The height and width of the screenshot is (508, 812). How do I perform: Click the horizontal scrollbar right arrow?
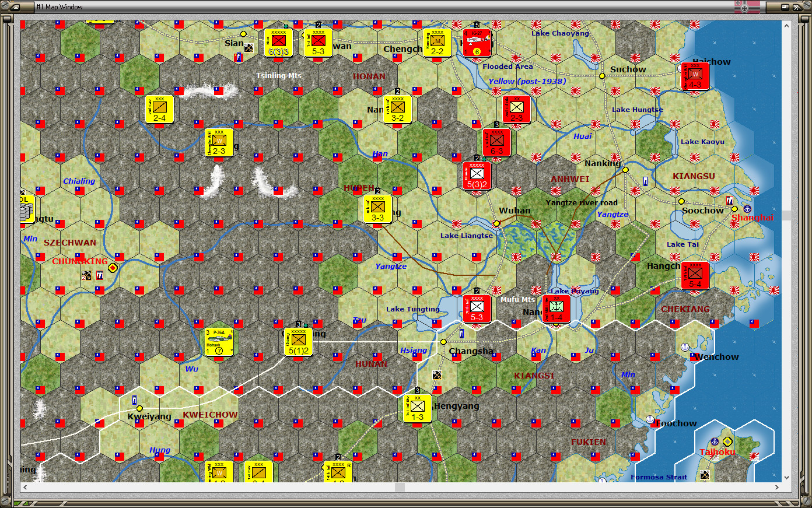tap(777, 488)
